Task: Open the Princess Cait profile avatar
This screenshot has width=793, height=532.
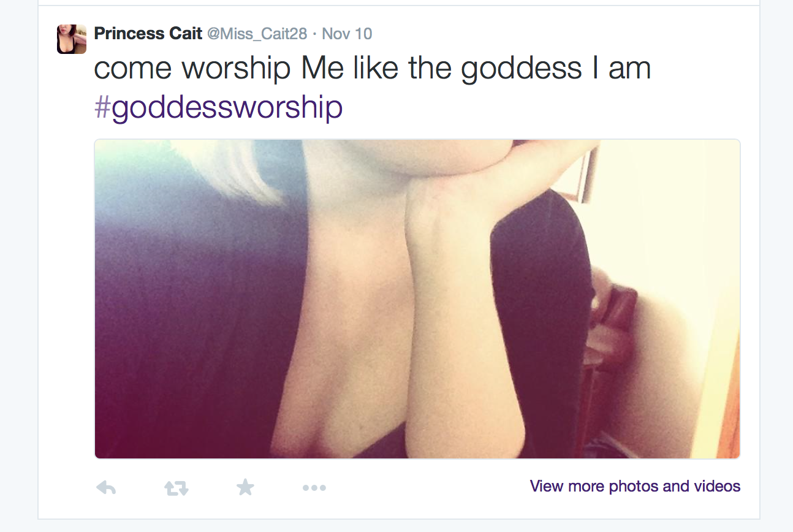Action: [x=72, y=39]
